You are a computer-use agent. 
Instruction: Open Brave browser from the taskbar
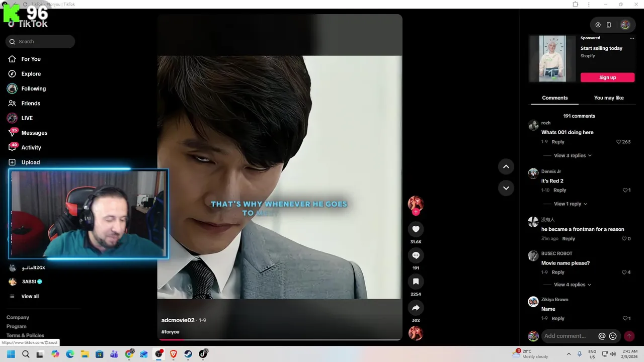174,354
